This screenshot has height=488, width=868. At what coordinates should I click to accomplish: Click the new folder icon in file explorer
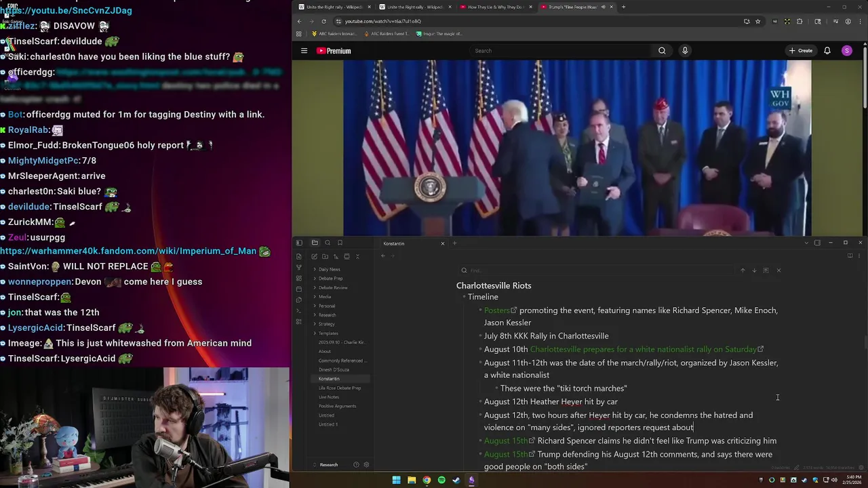click(325, 256)
